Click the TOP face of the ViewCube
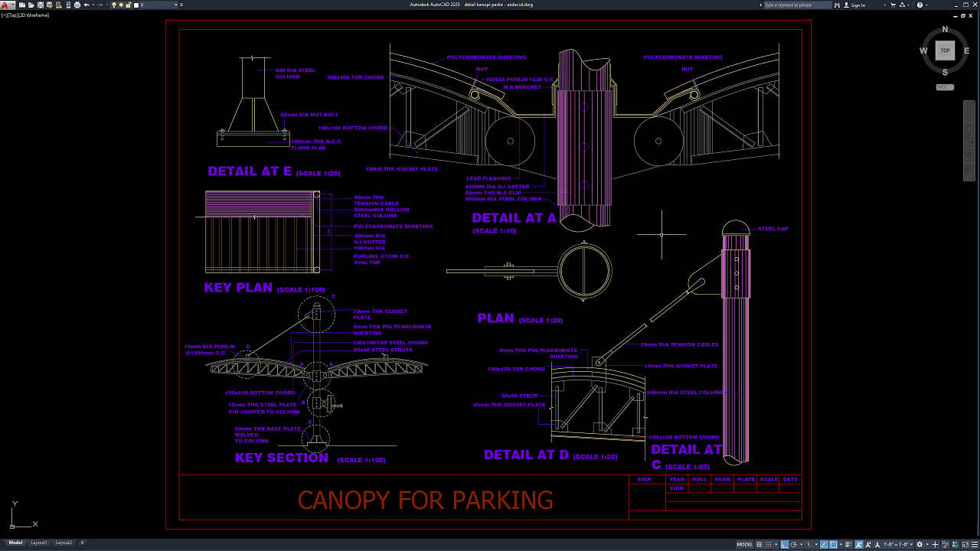 pyautogui.click(x=945, y=51)
